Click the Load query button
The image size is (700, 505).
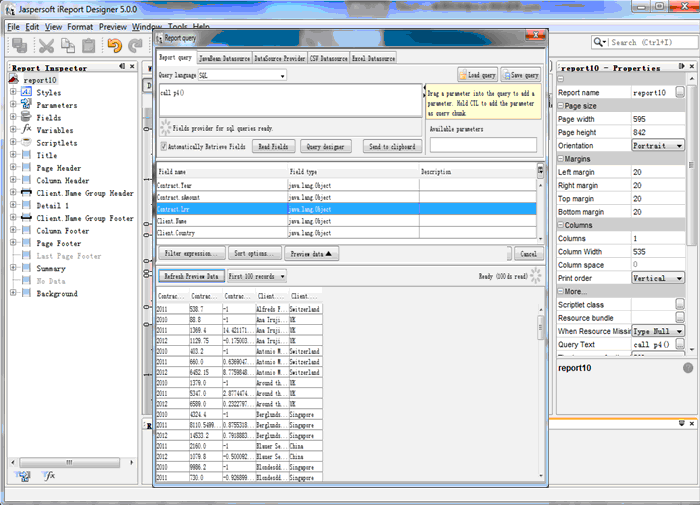click(x=478, y=75)
